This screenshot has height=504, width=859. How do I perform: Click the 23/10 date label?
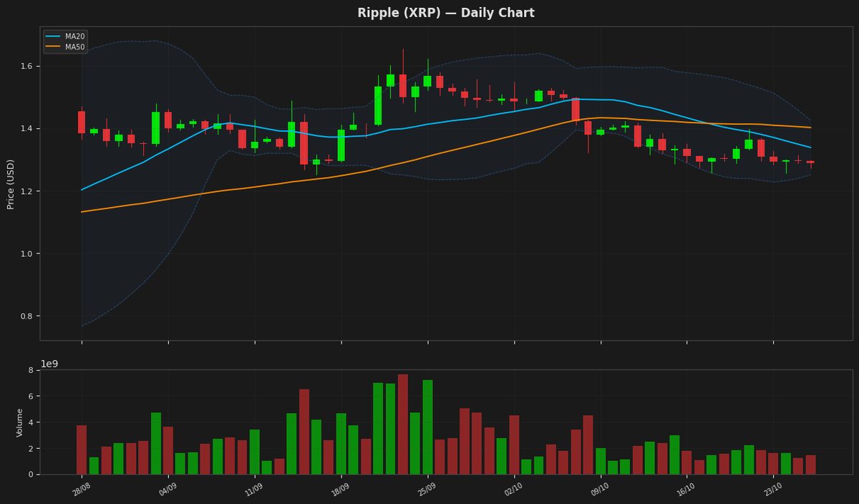click(x=773, y=490)
